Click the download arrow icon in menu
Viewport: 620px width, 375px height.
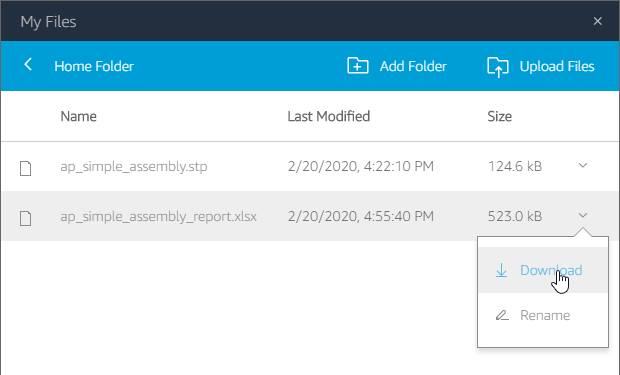tap(501, 270)
